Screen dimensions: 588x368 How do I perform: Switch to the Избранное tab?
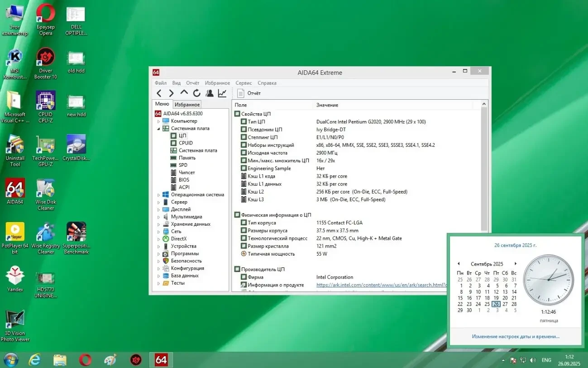click(x=187, y=105)
